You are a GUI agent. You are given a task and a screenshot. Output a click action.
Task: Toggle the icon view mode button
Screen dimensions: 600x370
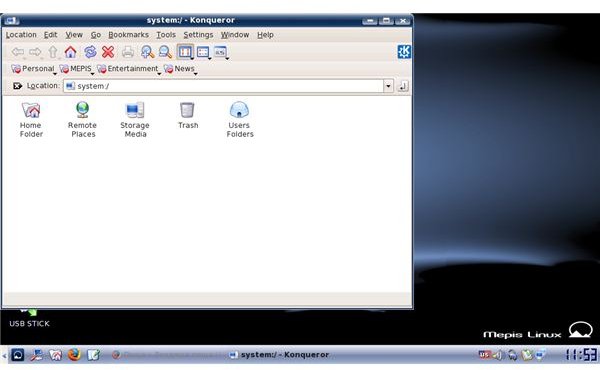click(185, 52)
